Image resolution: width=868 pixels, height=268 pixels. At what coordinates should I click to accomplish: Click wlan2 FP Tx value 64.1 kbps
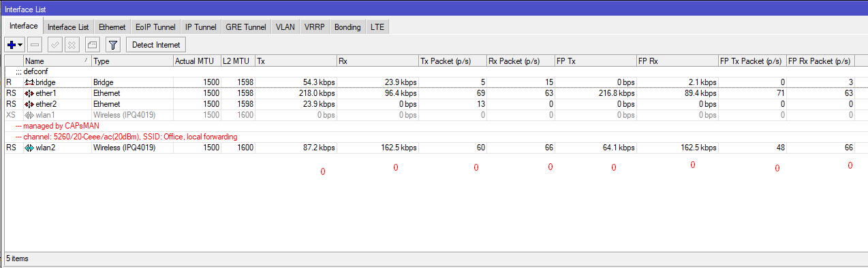619,148
